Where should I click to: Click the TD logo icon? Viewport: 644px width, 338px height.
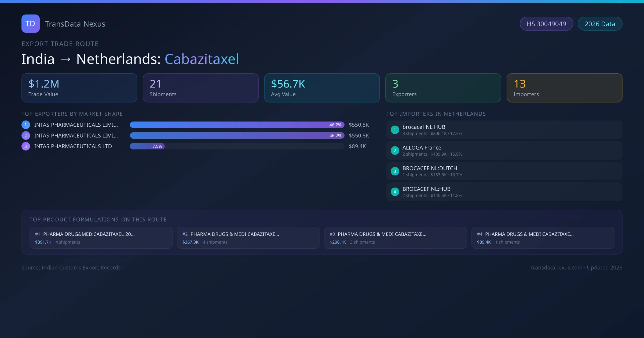click(x=30, y=24)
